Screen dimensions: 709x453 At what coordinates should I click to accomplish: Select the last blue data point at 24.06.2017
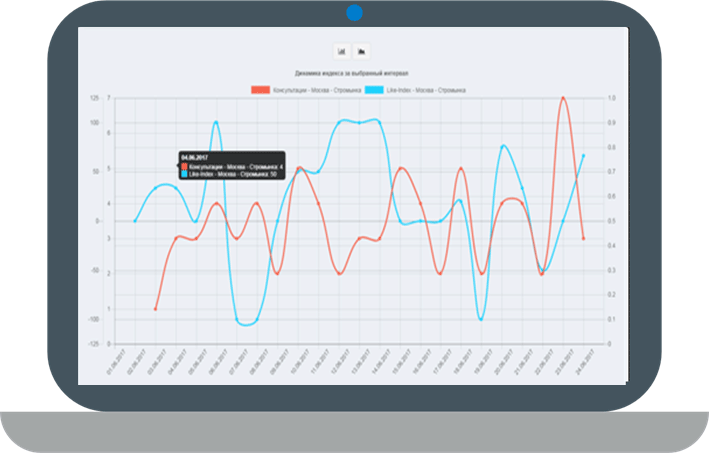tap(583, 156)
